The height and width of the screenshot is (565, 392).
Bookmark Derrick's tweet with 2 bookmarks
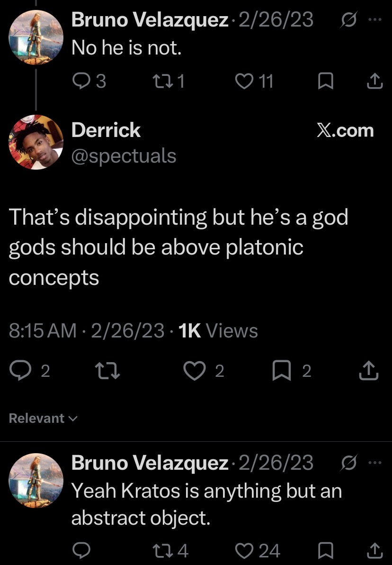click(282, 371)
